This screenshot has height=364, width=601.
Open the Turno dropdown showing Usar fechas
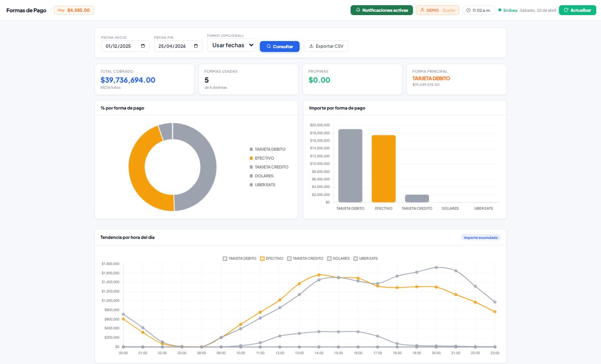tap(231, 45)
